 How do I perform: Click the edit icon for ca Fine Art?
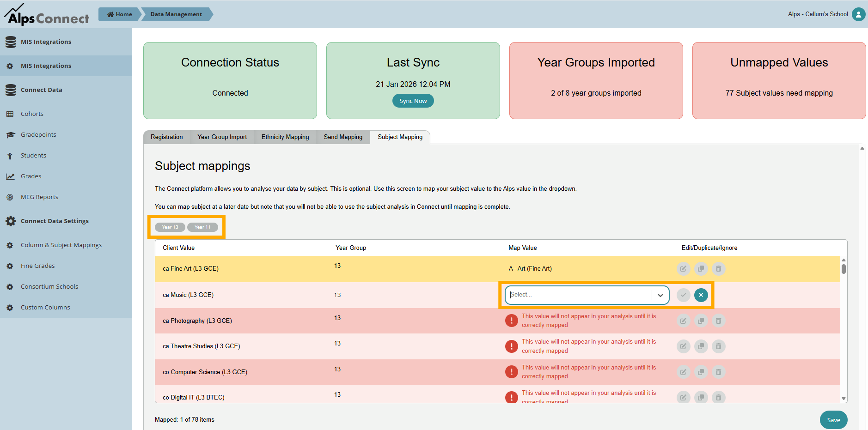point(683,268)
